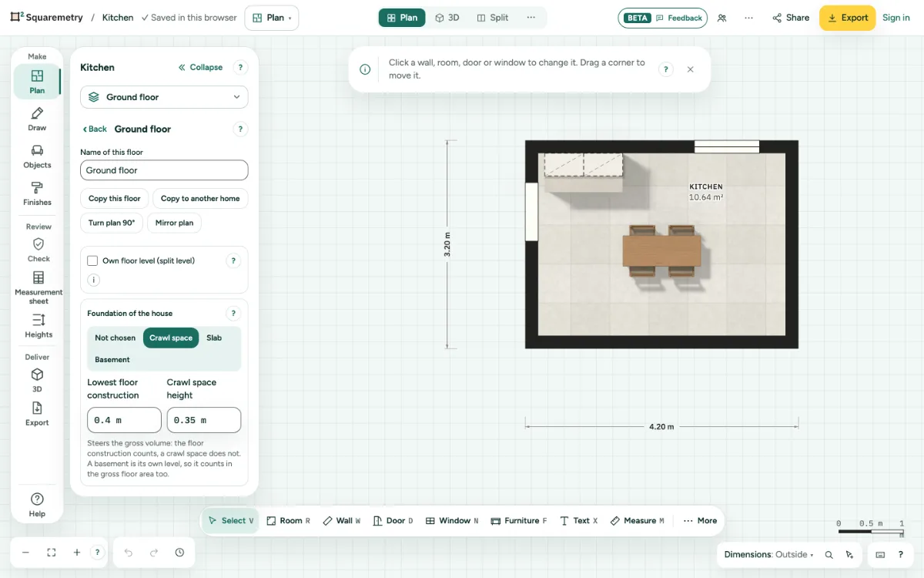Viewport: 924px width, 578px height.
Task: Click the search magnifier icon near Dimensions
Action: pyautogui.click(x=829, y=554)
